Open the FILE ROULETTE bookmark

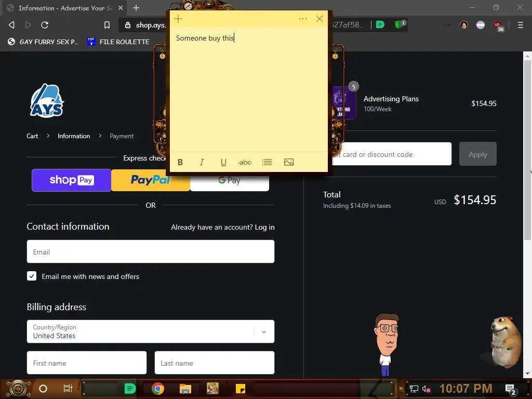[118, 42]
